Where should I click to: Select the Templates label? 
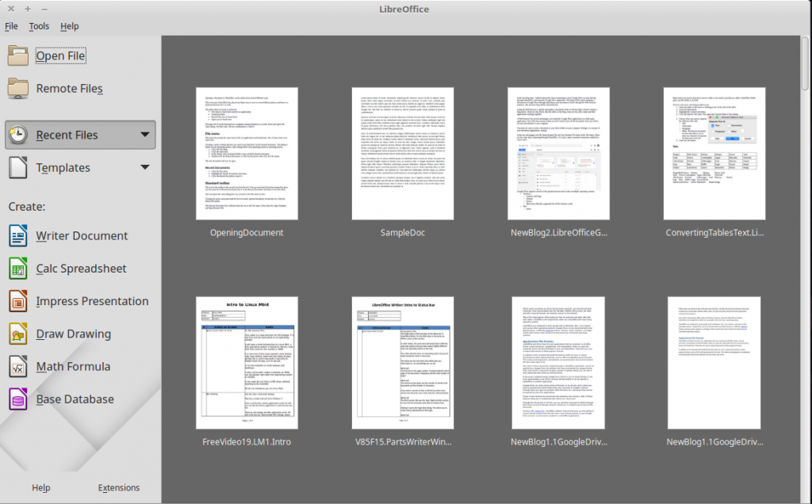pyautogui.click(x=63, y=168)
